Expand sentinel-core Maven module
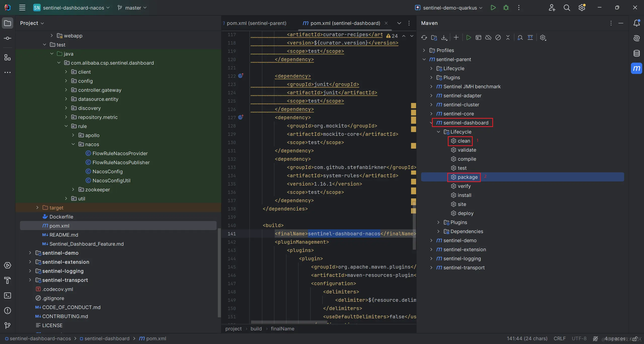644x344 pixels. pos(431,114)
